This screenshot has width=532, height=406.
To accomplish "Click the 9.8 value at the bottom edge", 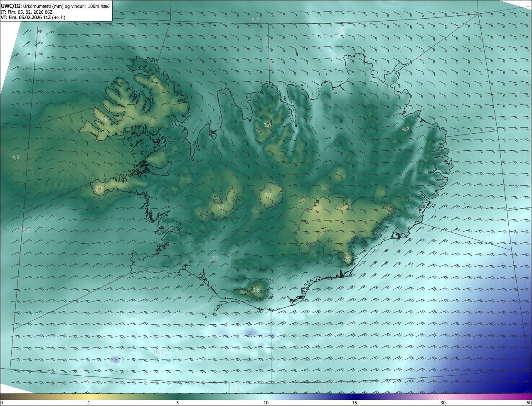I will 236,389.
